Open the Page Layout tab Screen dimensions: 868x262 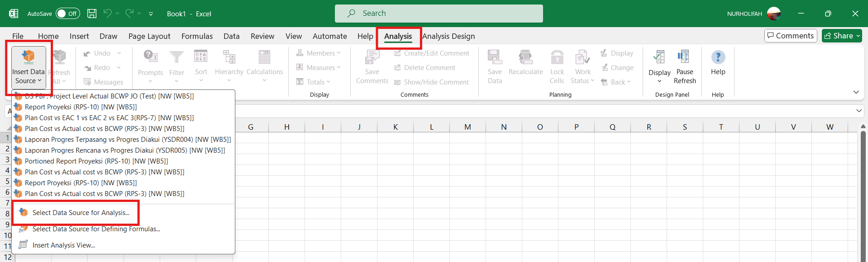149,36
